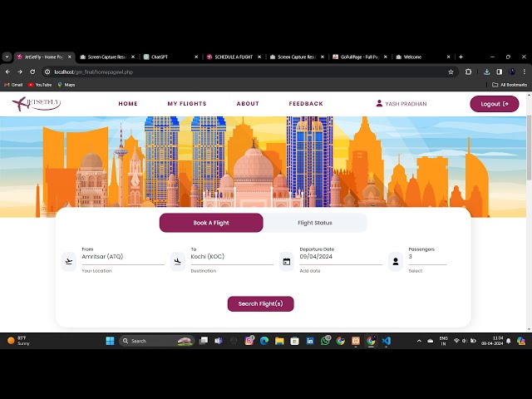Click ENG IN language indicator
The height and width of the screenshot is (399, 532).
tap(443, 341)
